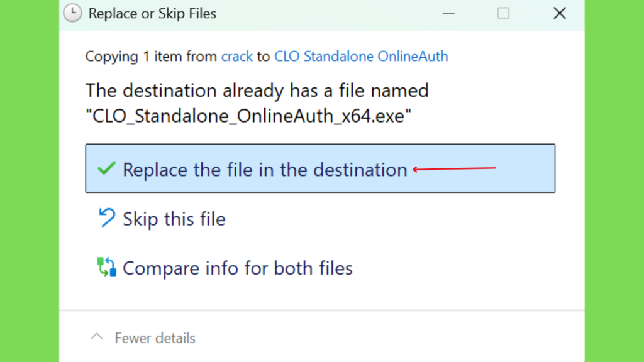Collapse dialog with Fewer details
This screenshot has width=644, height=362.
pyautogui.click(x=143, y=337)
